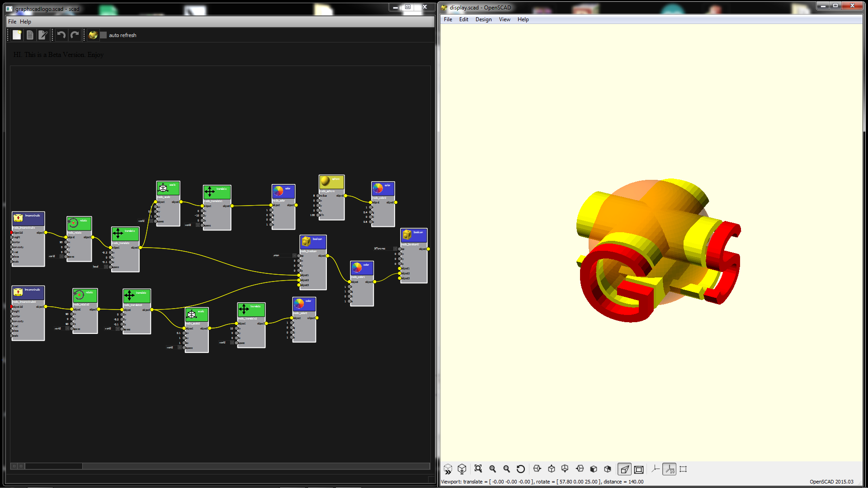Screen dimensions: 868x488
Task: Click the difference boolean node icon
Action: click(407, 235)
